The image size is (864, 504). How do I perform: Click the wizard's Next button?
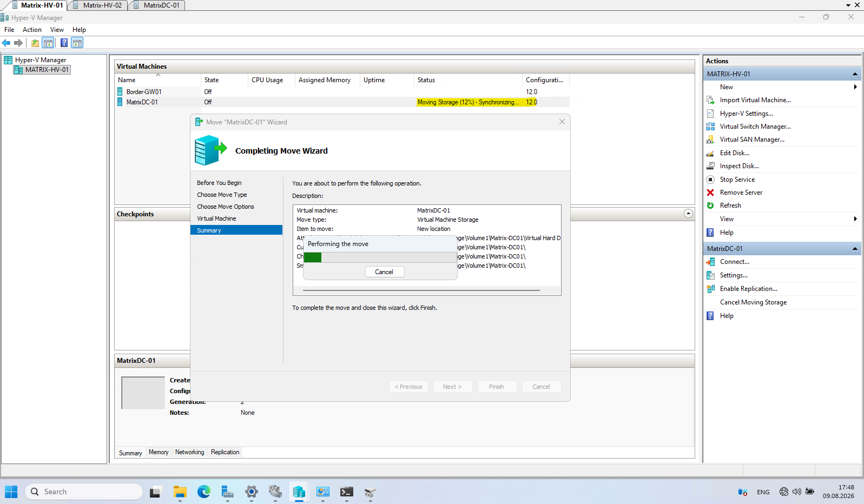[x=453, y=387]
